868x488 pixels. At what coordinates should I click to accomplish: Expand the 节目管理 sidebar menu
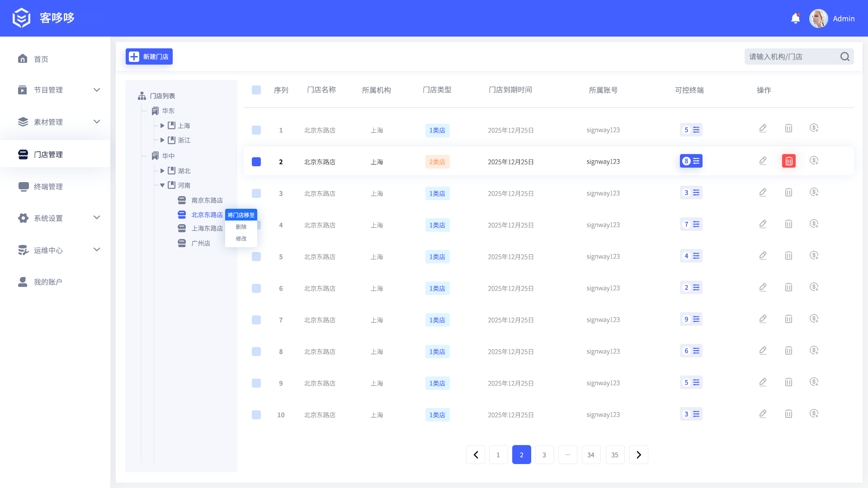click(96, 90)
